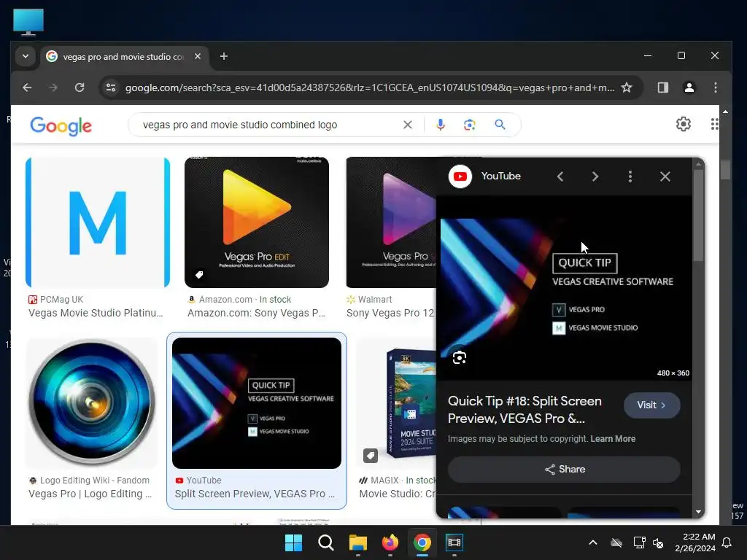Open the network status tray icon

pyautogui.click(x=639, y=542)
